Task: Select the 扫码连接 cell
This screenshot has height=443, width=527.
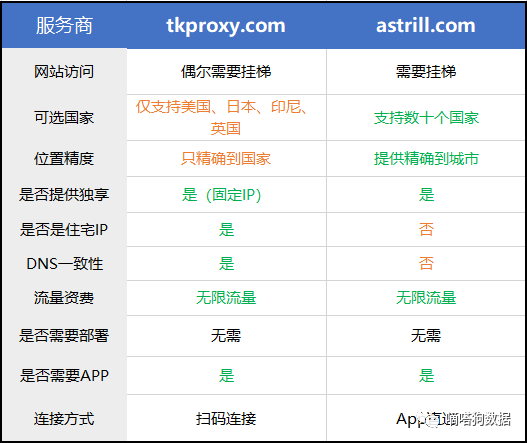Action: pos(226,418)
